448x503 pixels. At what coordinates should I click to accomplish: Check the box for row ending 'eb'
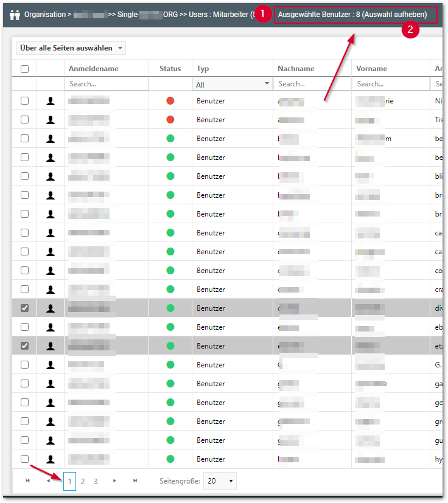tap(24, 327)
